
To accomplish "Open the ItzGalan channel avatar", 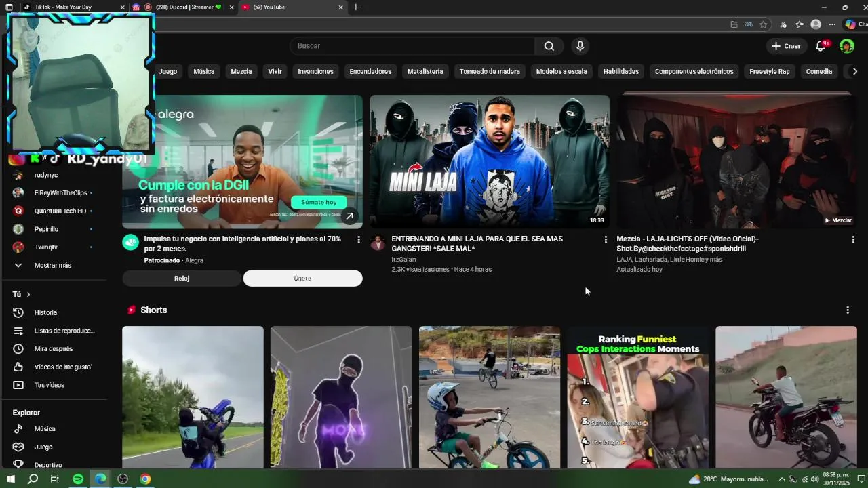I will pyautogui.click(x=378, y=243).
